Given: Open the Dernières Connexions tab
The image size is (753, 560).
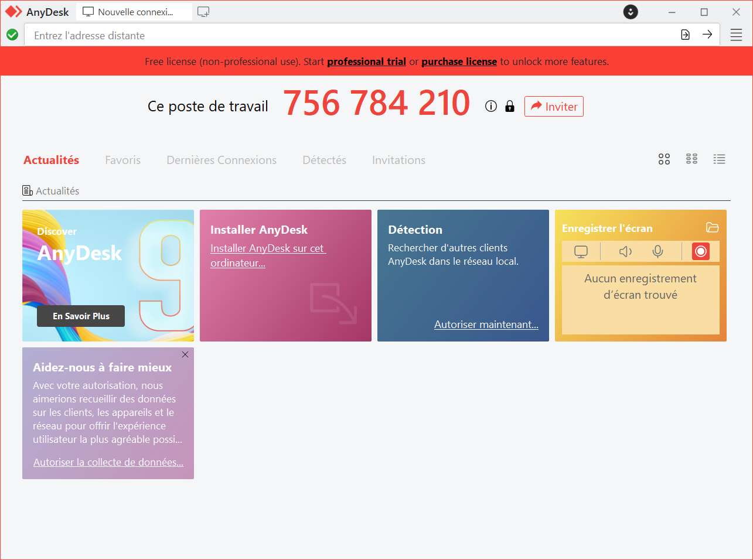Looking at the screenshot, I should click(222, 160).
